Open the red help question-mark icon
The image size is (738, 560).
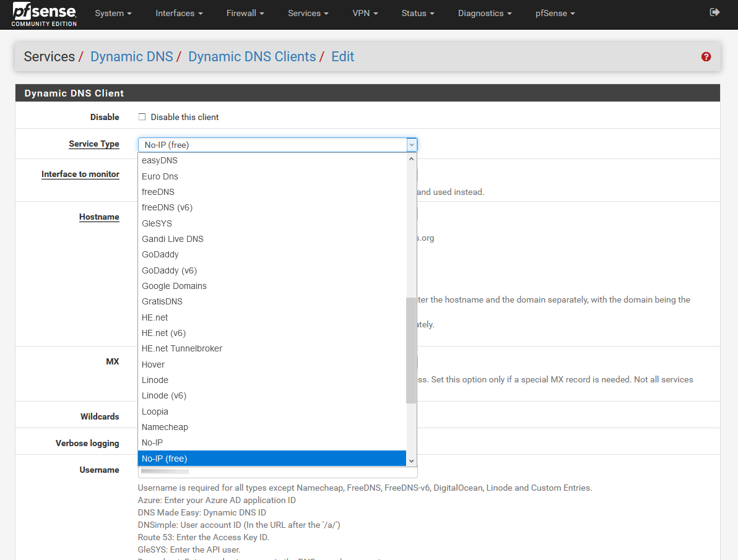tap(706, 56)
